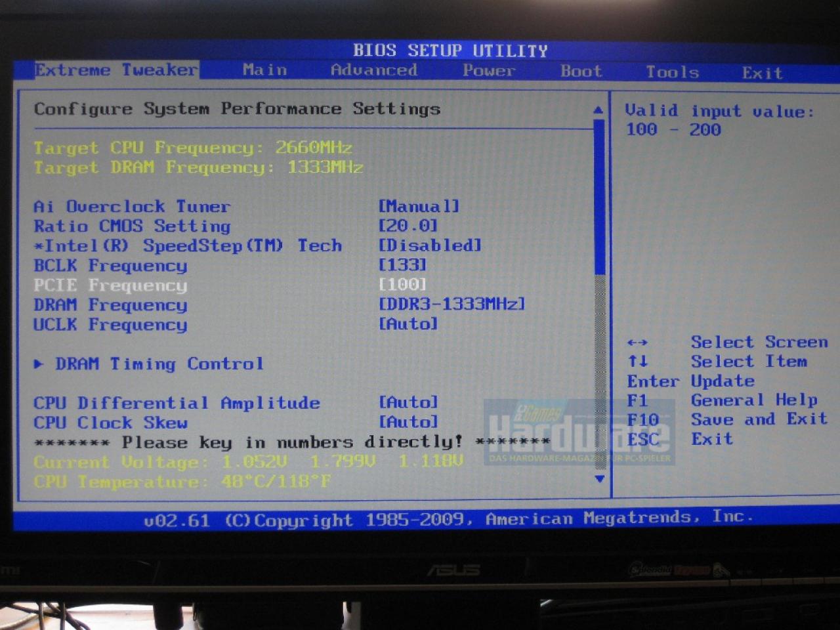Click the ESC Exit hint
The image size is (840, 630).
[680, 439]
